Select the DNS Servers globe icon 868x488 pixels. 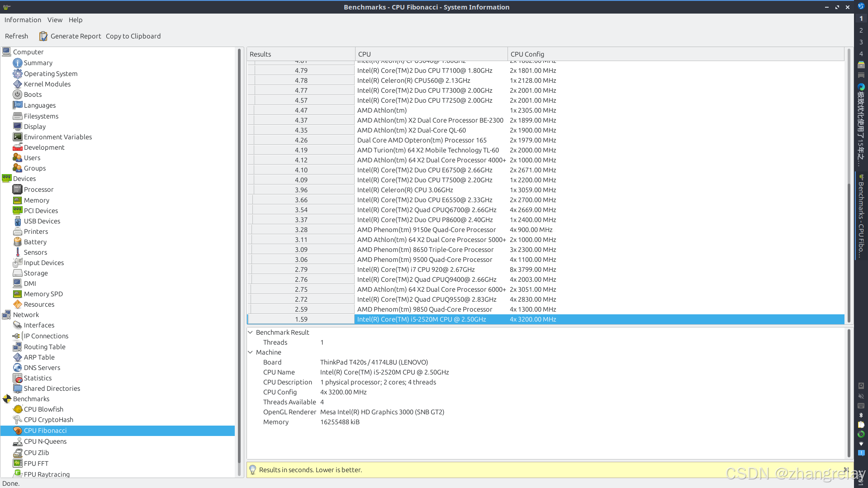[x=18, y=368]
